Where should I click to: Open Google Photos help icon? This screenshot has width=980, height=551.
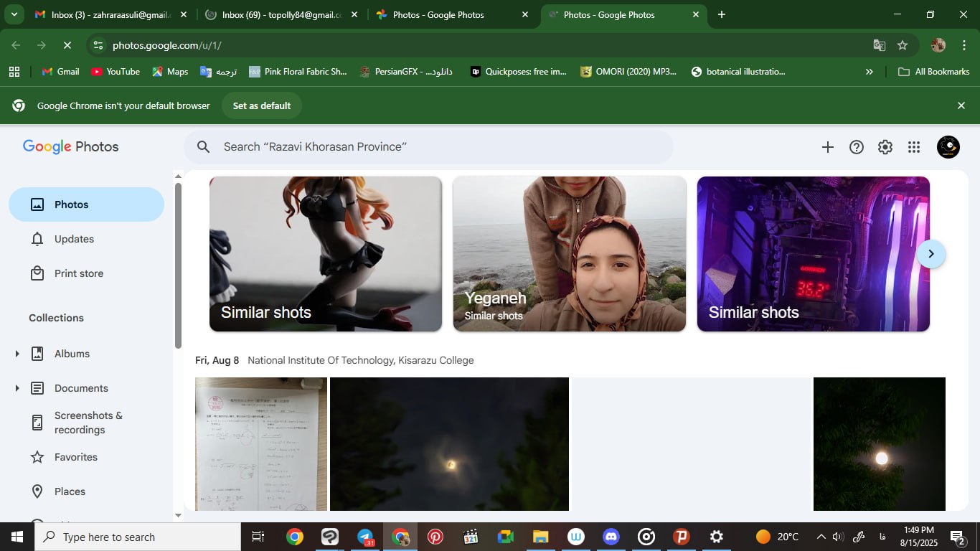[856, 147]
